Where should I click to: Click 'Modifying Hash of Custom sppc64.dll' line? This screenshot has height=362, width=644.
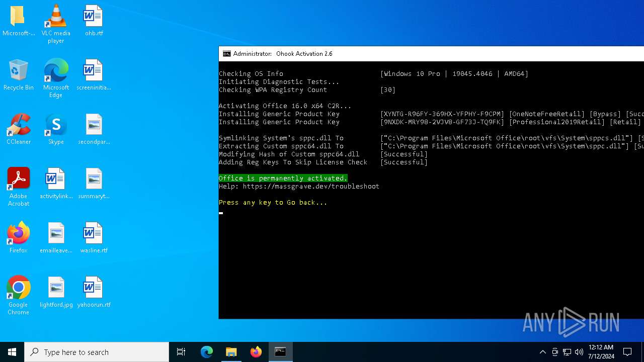click(x=289, y=154)
